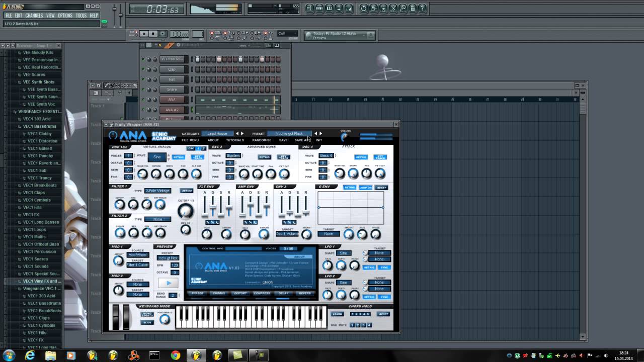Open the step sequencer icon in FL toolbar
This screenshot has height=362, width=644.
click(x=319, y=9)
